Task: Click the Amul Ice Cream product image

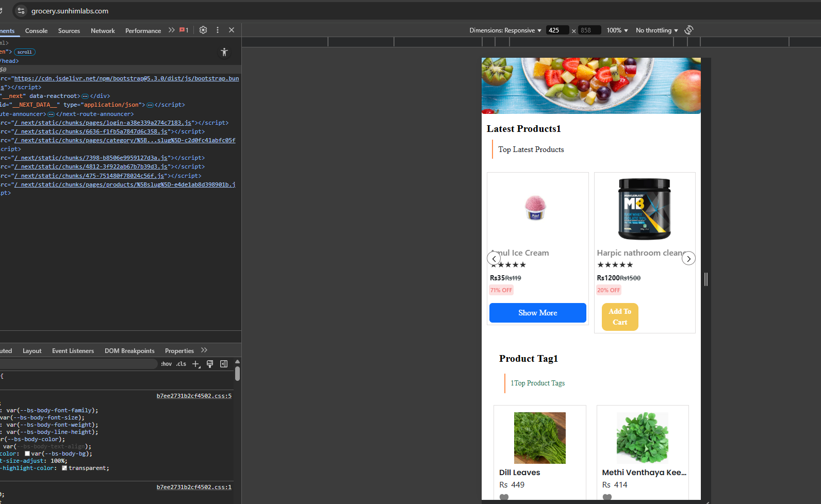Action: [x=535, y=208]
